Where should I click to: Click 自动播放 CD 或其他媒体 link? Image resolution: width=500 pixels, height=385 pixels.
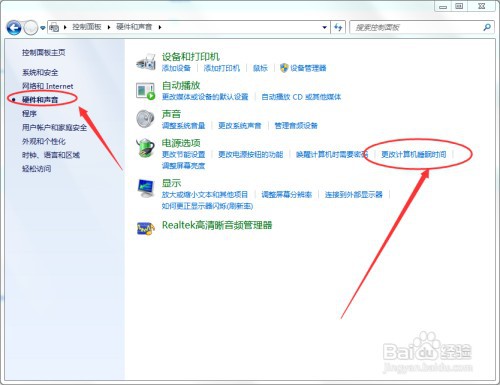point(301,97)
